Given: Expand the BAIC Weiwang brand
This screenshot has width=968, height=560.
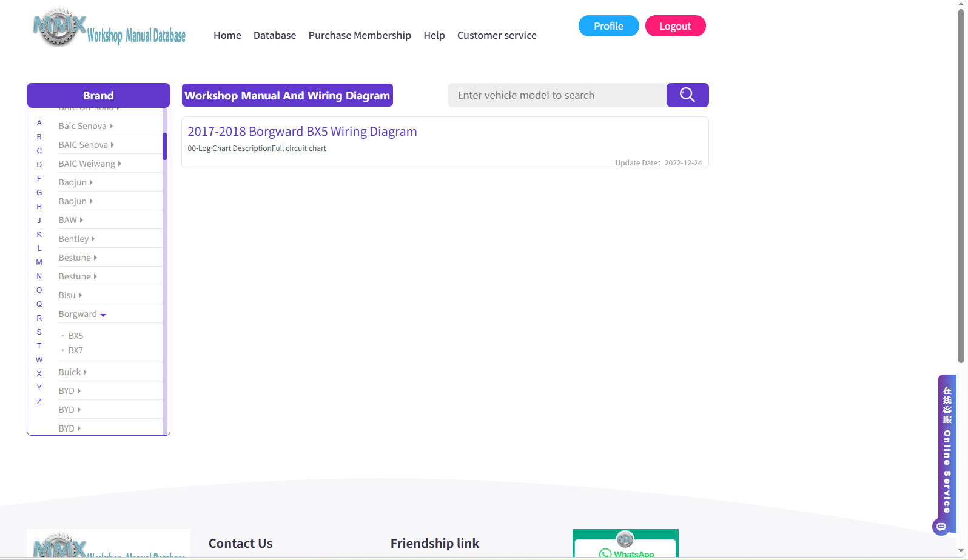Looking at the screenshot, I should pyautogui.click(x=90, y=164).
